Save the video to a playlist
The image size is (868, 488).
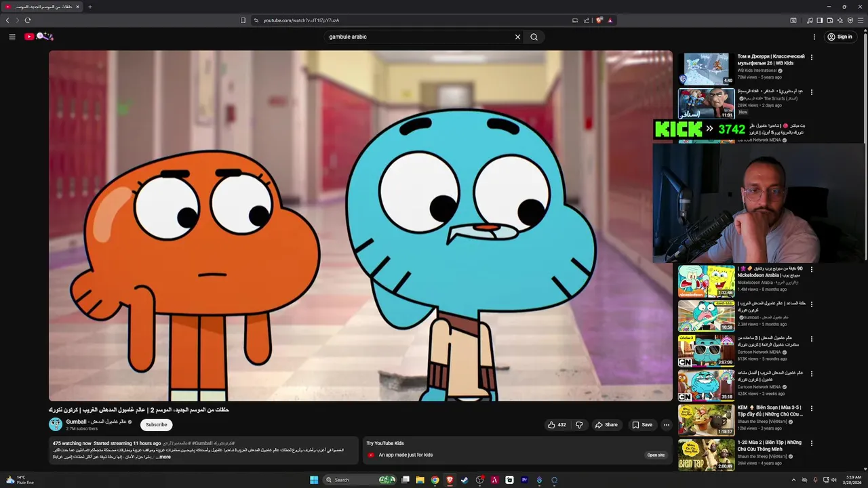click(x=642, y=425)
